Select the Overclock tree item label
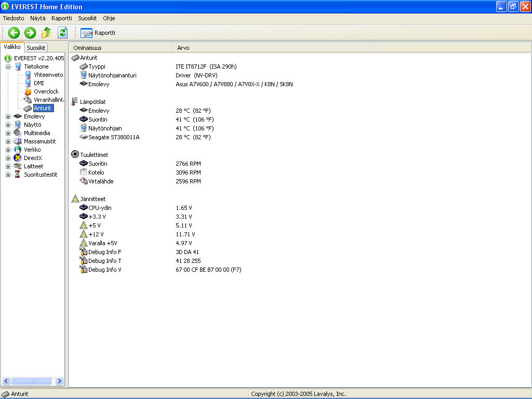Screen dimensions: 532x399 pyautogui.click(x=46, y=91)
